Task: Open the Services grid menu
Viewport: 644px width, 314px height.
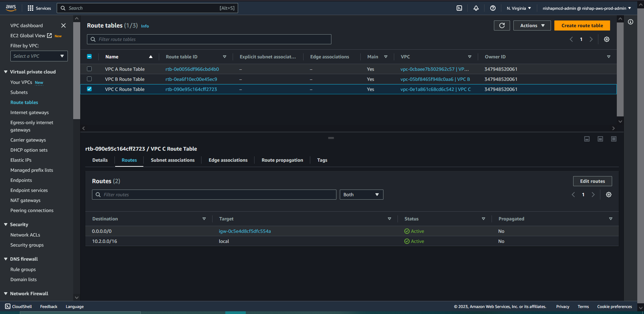Action: [x=31, y=8]
